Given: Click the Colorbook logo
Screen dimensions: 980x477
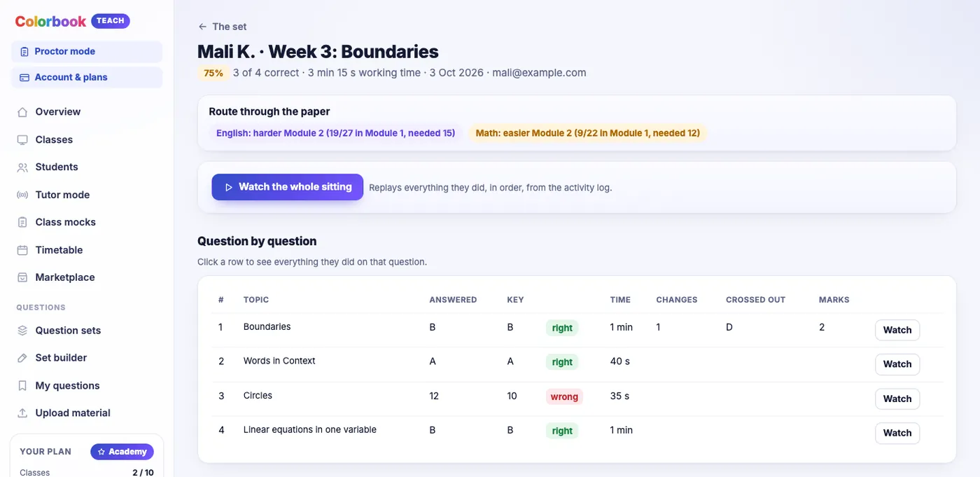Looking at the screenshot, I should pyautogui.click(x=50, y=21).
